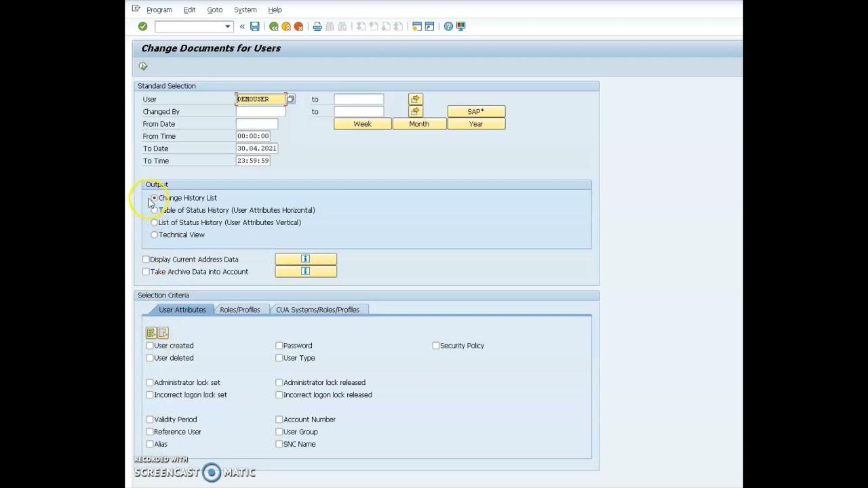Check the Password checkbox

pos(279,346)
